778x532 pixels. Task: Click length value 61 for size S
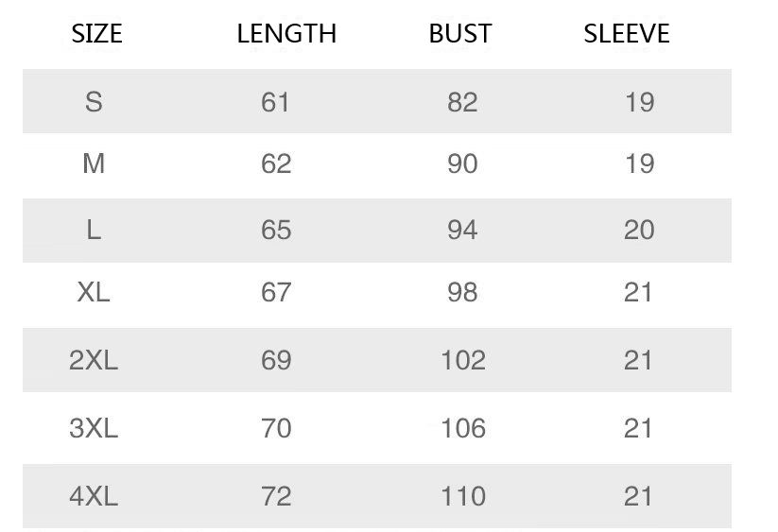275,102
